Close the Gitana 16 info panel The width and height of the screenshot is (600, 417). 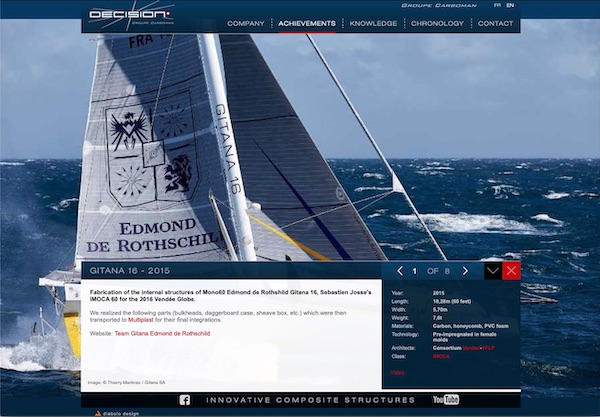coord(511,271)
